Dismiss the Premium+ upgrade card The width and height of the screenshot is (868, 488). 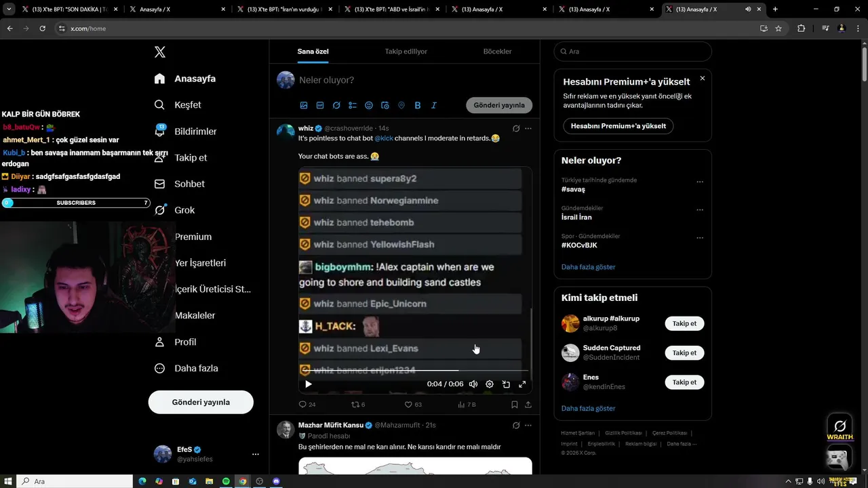(702, 79)
